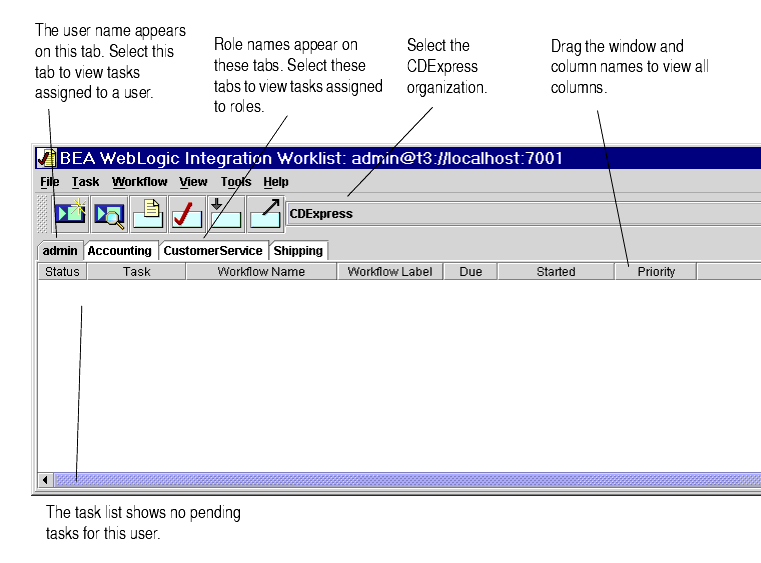Click the start workflow toolbar icon with sparkle
761x563 pixels.
click(70, 214)
